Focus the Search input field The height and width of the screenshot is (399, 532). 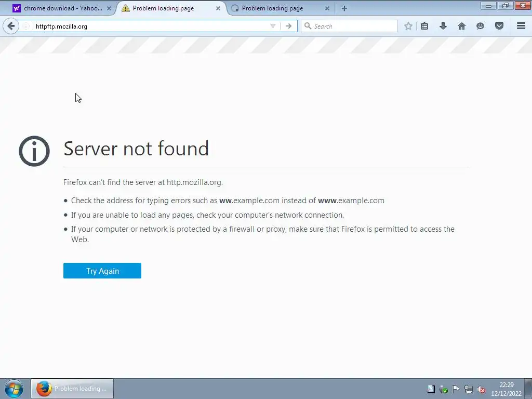coord(349,26)
